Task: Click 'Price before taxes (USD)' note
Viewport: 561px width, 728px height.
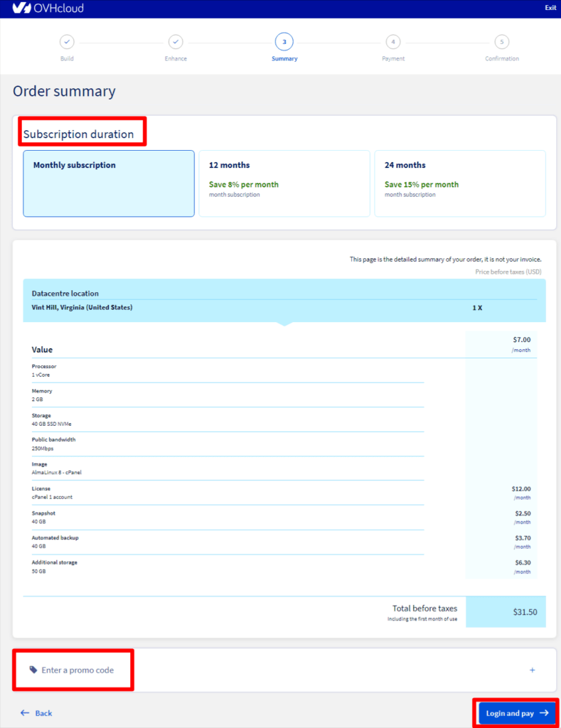Action: 508,272
